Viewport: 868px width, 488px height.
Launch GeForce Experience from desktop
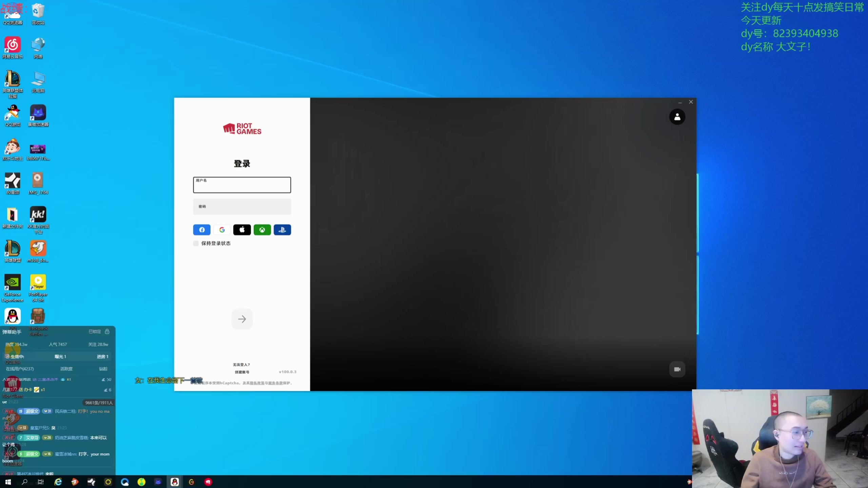[x=13, y=288]
